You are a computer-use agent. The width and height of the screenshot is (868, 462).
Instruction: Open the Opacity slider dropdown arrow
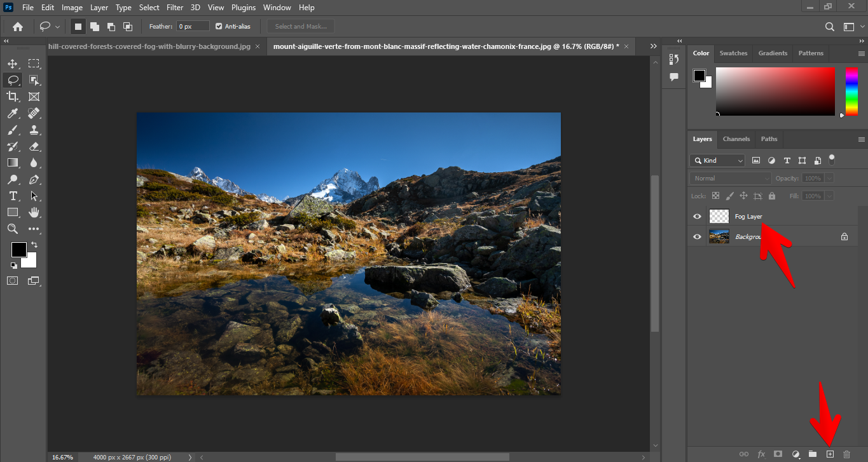tap(829, 179)
